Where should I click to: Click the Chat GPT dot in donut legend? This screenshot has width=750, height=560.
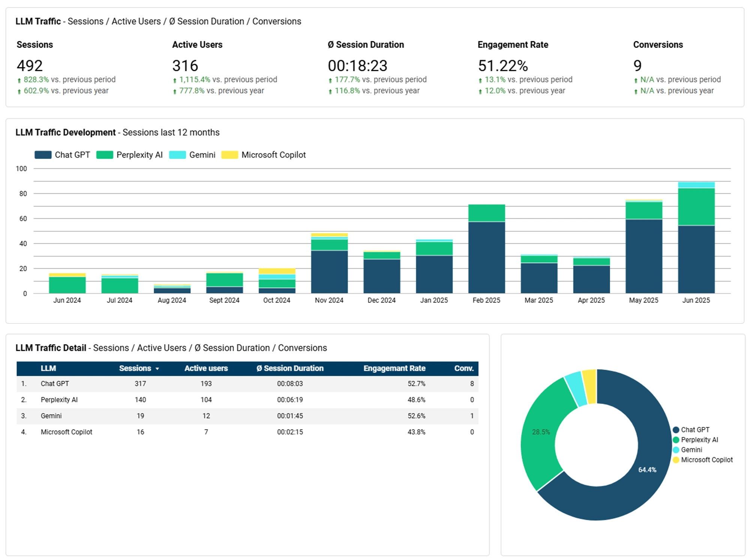(676, 430)
